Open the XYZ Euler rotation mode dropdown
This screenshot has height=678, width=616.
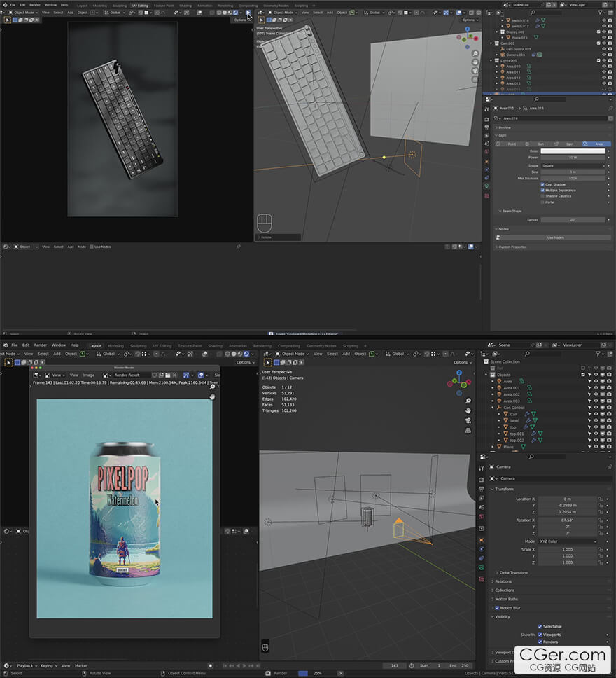pyautogui.click(x=567, y=541)
